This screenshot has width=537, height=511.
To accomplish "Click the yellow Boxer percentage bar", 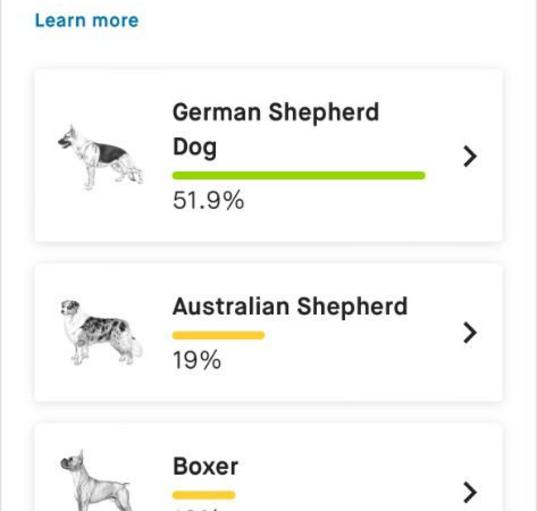I will [x=204, y=495].
